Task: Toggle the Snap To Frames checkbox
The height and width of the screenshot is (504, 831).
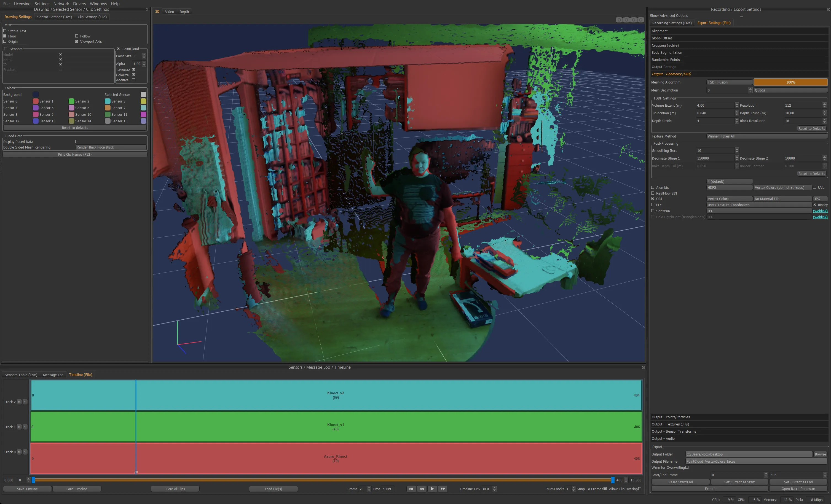Action: pyautogui.click(x=605, y=489)
